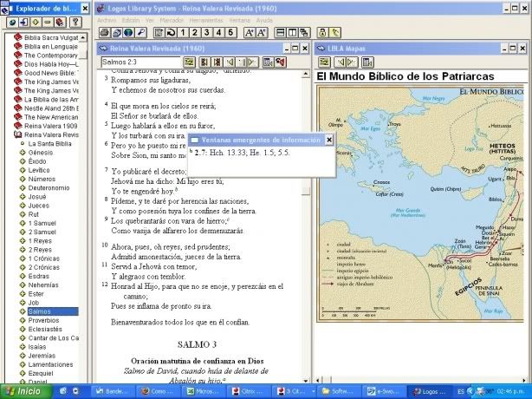Click the Salmos 2:3 reference field

tap(140, 62)
